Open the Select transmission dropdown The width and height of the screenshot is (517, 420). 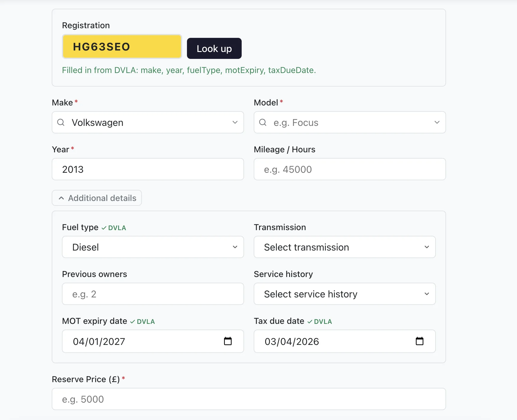click(344, 247)
